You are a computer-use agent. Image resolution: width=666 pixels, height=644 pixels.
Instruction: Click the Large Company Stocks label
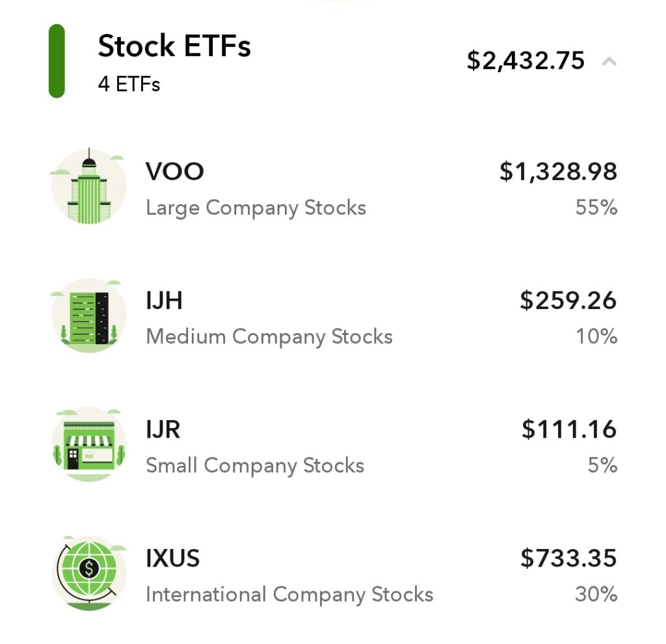256,208
